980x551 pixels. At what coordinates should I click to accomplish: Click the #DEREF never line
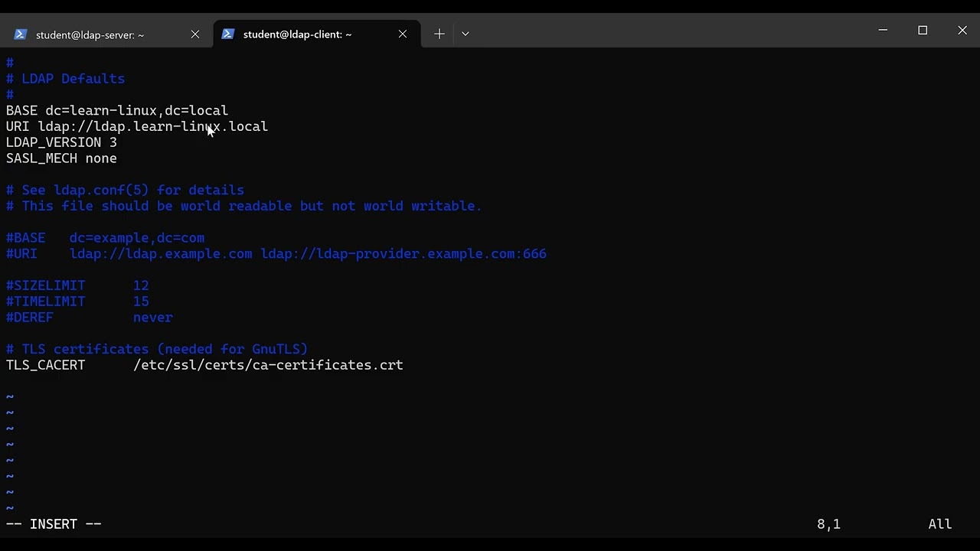click(90, 318)
